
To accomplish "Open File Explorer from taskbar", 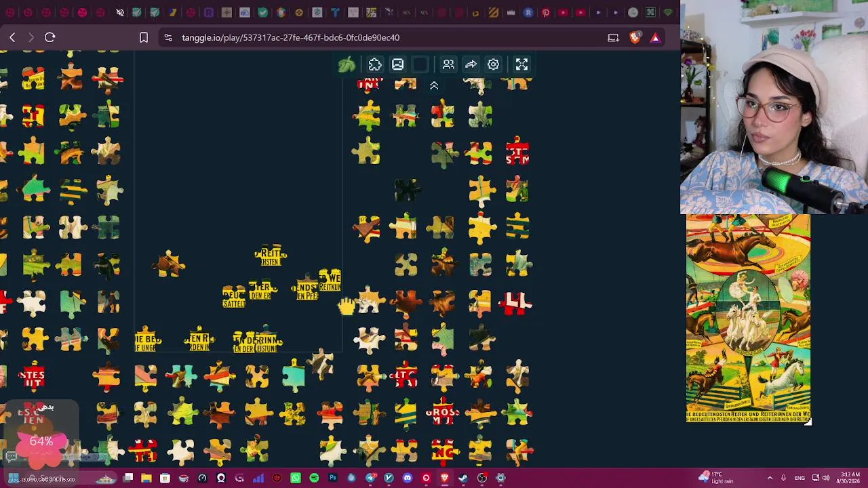I will click(146, 478).
